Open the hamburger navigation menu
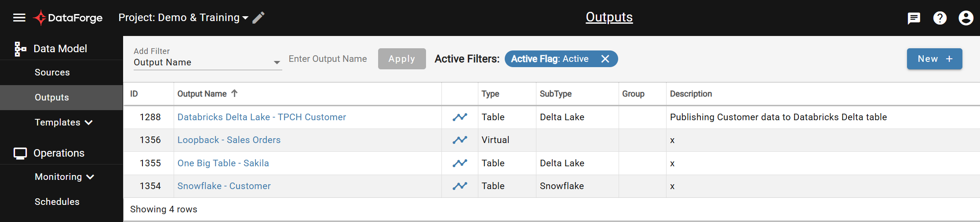This screenshot has width=980, height=222. (19, 18)
